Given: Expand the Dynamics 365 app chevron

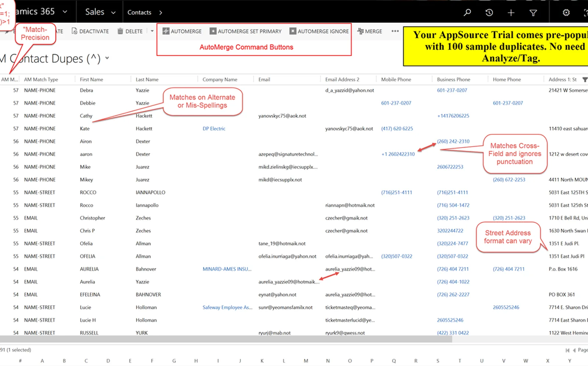Looking at the screenshot, I should 65,12.
